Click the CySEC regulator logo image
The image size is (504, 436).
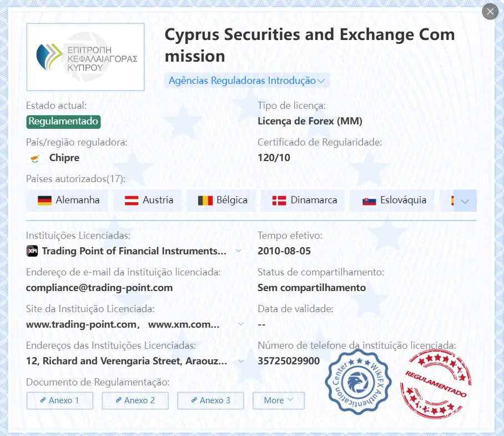click(85, 57)
